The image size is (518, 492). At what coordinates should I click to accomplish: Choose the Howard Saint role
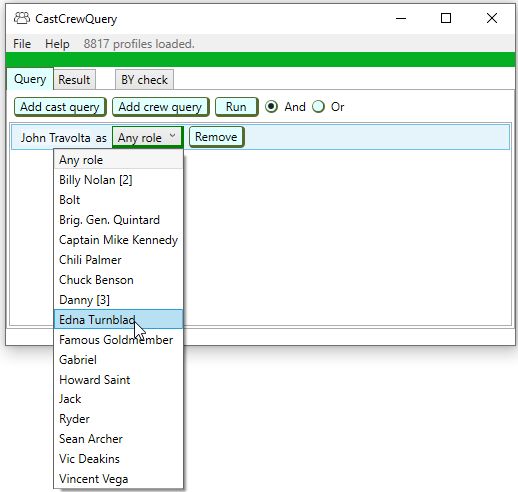pos(118,379)
